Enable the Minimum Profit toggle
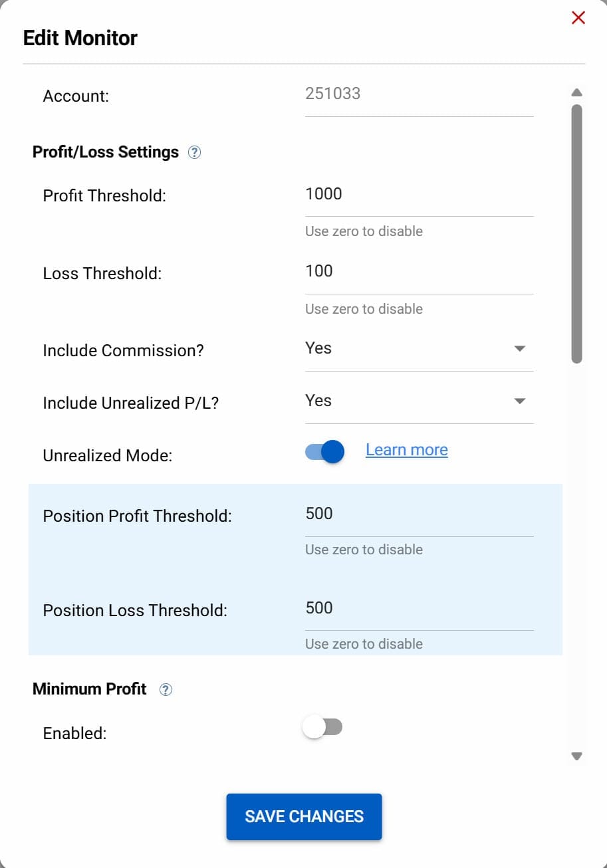The height and width of the screenshot is (868, 607). [x=323, y=727]
